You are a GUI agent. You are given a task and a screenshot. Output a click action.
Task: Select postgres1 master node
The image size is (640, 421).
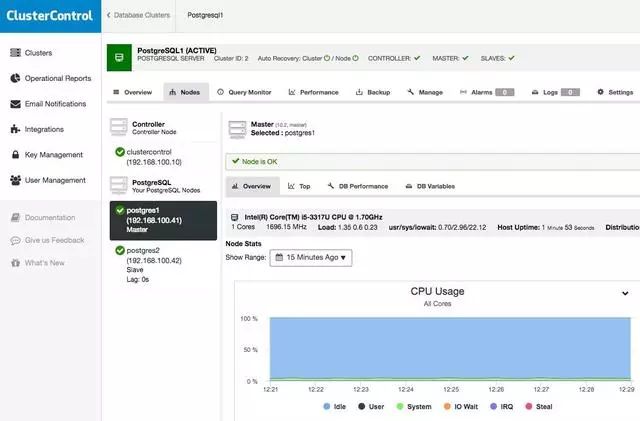pos(163,220)
